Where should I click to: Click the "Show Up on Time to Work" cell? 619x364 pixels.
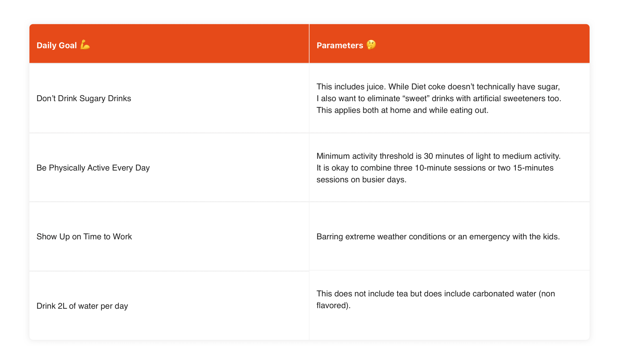[169, 236]
